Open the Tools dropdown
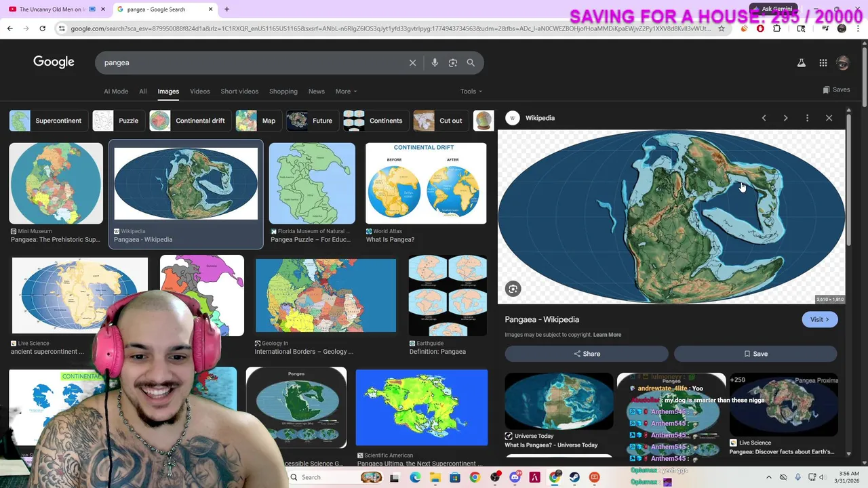The width and height of the screenshot is (868, 488). [x=471, y=91]
